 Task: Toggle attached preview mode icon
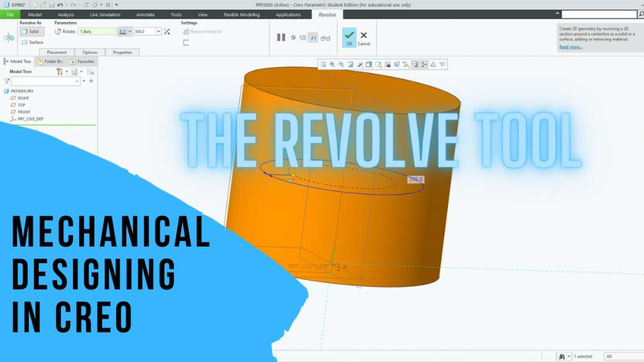[x=313, y=38]
